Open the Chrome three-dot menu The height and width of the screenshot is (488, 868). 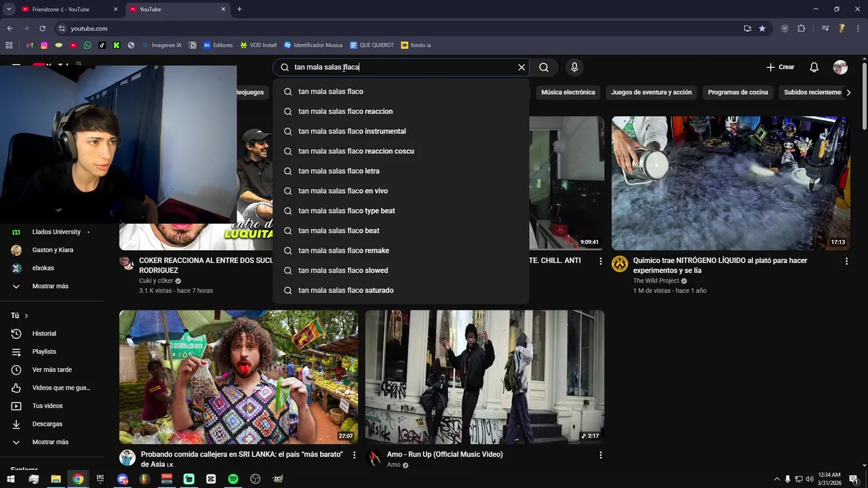pyautogui.click(x=858, y=28)
